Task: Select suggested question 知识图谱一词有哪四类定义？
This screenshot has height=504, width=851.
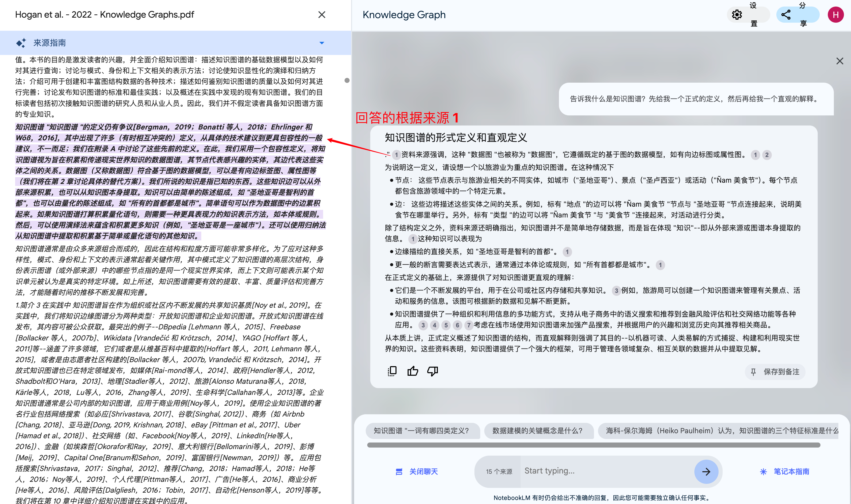Action: [422, 431]
